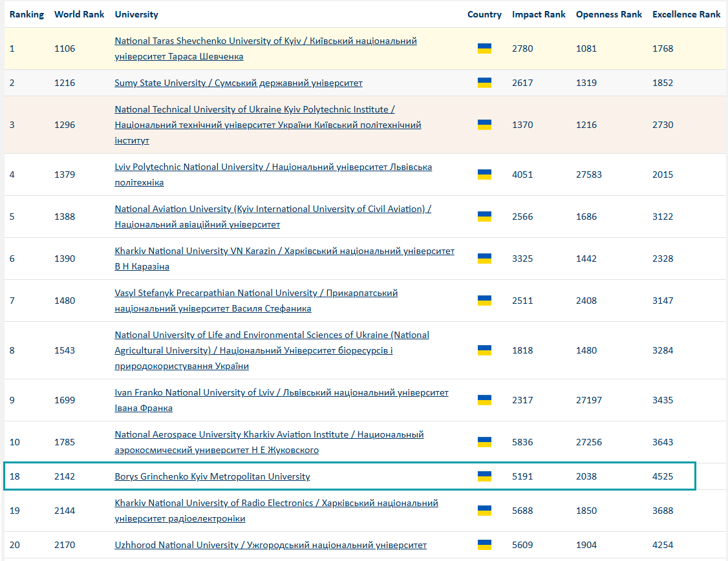Click the flag next to National Aviation University
728x561 pixels.
(484, 217)
